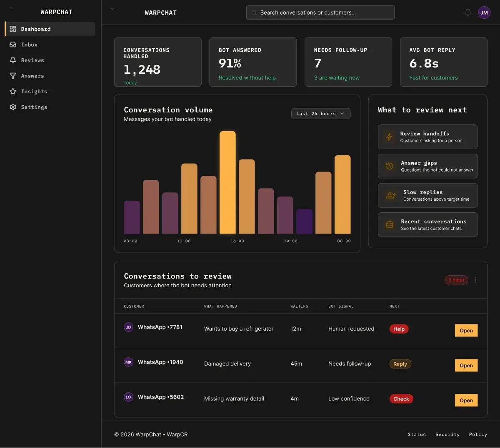Screen dimensions: 500x448
Task: Click "Damaged delivery" cell
Action: 227,364
